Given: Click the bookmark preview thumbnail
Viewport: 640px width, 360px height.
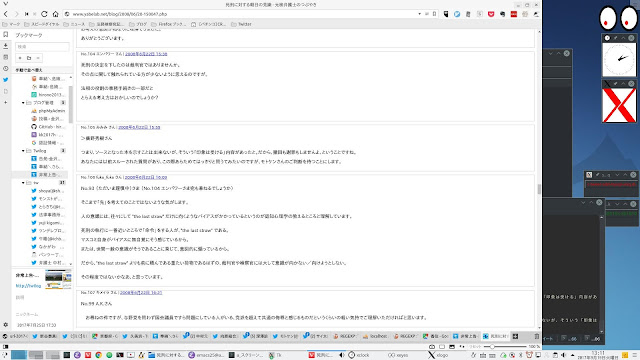Looking at the screenshot, I should pyautogui.click(x=58, y=279).
